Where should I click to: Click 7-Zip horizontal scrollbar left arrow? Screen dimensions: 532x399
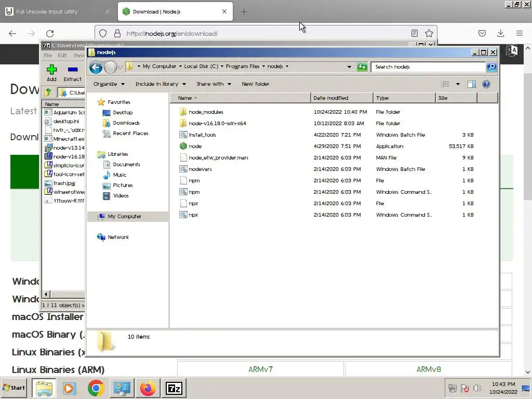click(x=47, y=295)
